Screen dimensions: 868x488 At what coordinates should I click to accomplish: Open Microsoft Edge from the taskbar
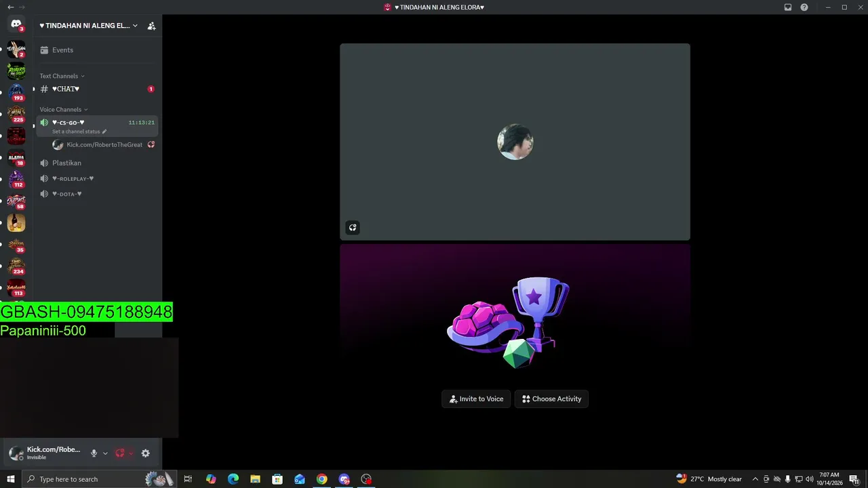pos(233,479)
